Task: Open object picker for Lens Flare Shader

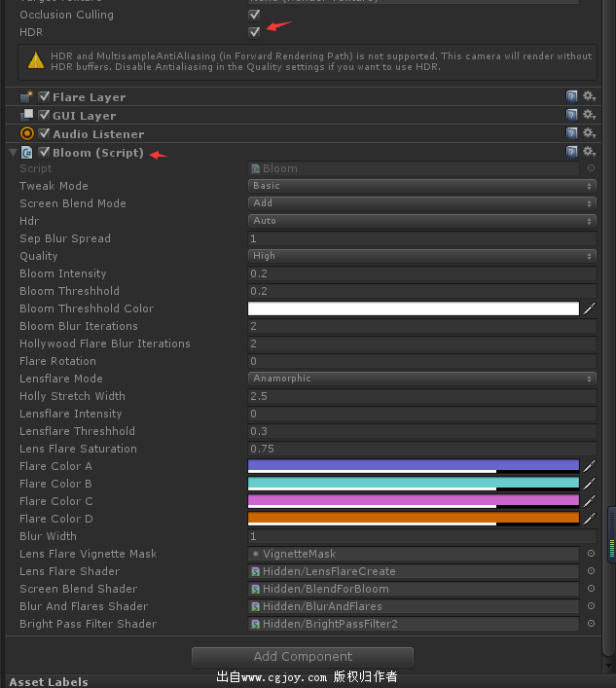Action: click(x=591, y=571)
